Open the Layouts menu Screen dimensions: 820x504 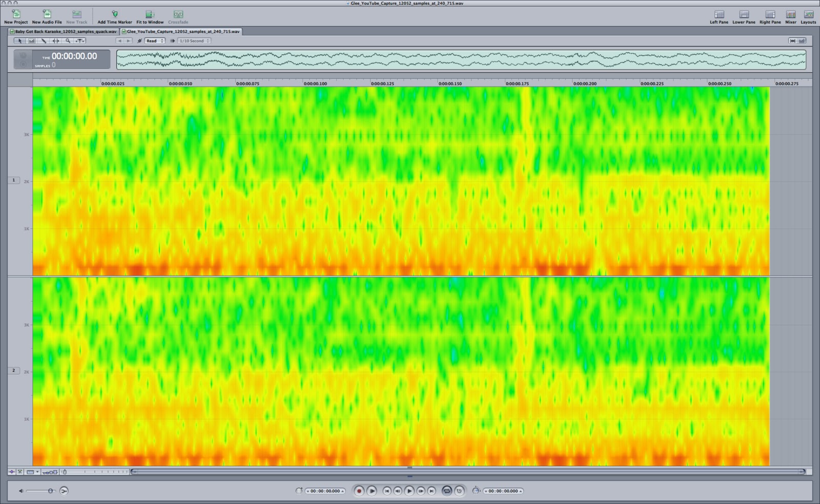[x=808, y=16]
